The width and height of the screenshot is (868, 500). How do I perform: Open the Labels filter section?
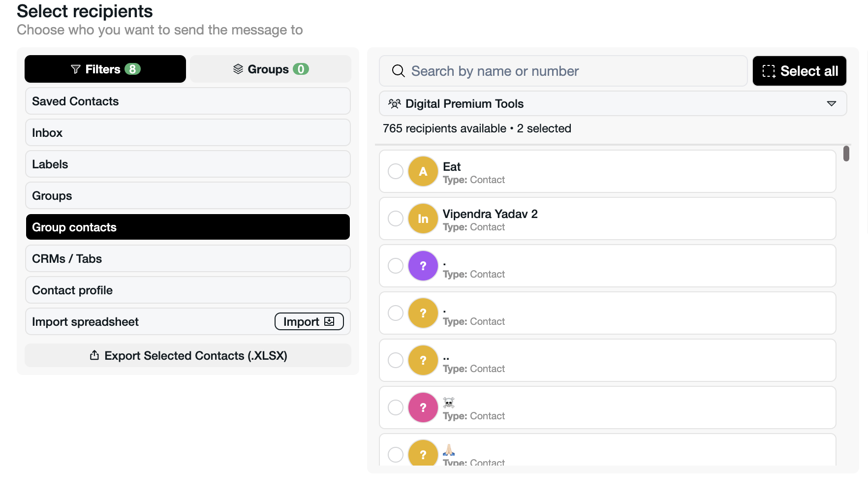pyautogui.click(x=187, y=164)
